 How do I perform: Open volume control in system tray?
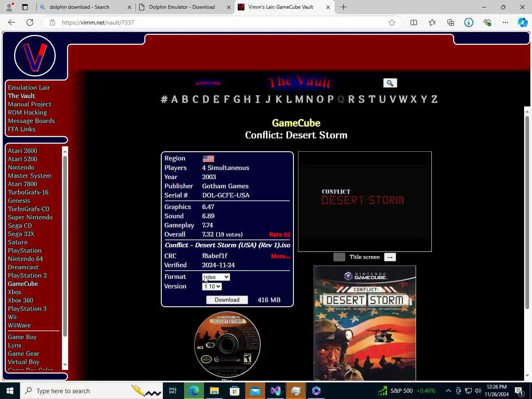[x=478, y=391]
